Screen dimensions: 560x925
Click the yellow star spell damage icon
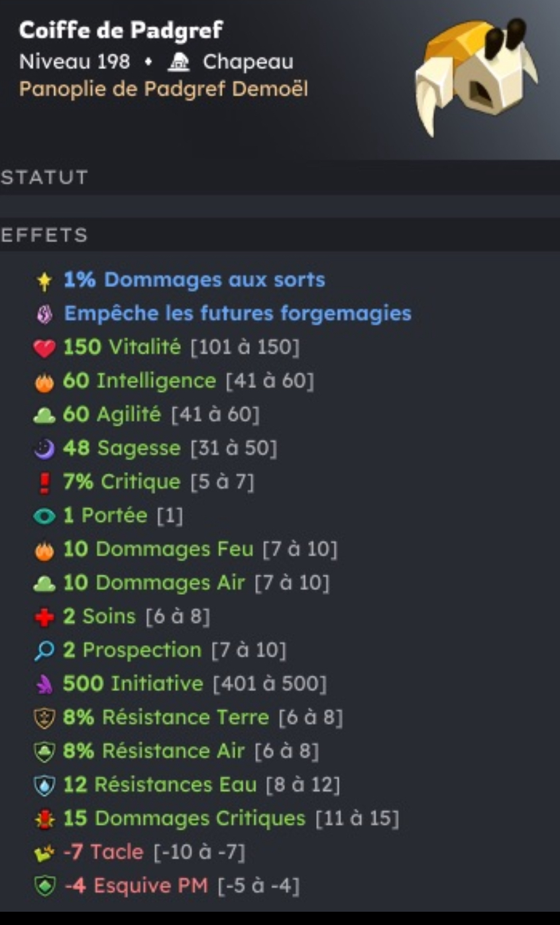point(44,280)
